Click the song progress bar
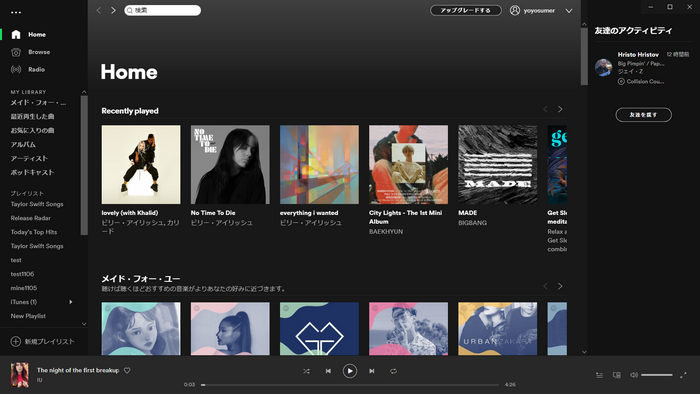The width and height of the screenshot is (700, 394). [x=350, y=385]
